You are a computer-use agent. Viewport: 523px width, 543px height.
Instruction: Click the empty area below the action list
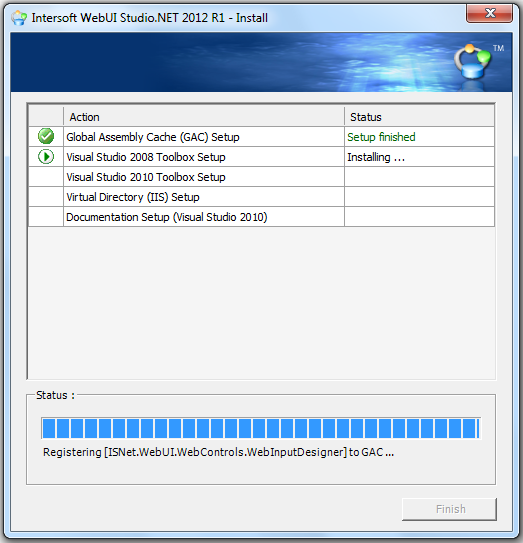262,303
